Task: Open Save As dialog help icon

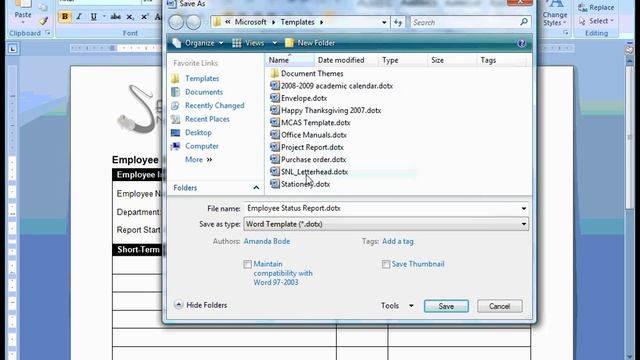Action: tap(521, 43)
